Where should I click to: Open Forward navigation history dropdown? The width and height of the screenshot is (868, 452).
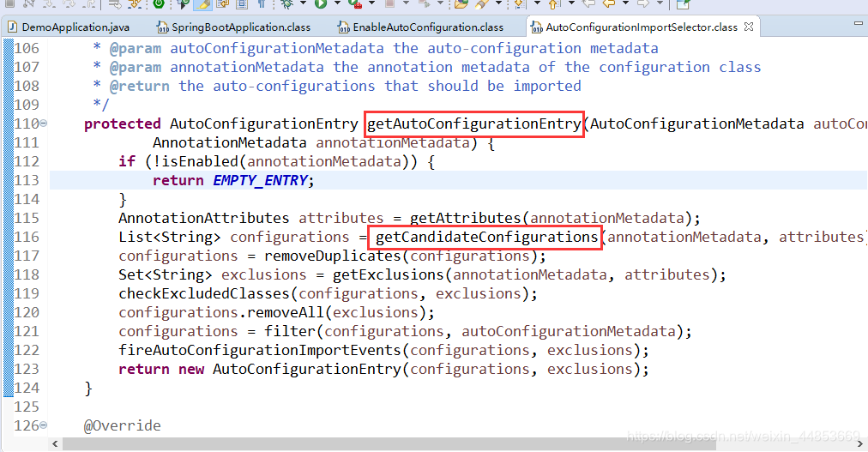click(x=660, y=3)
